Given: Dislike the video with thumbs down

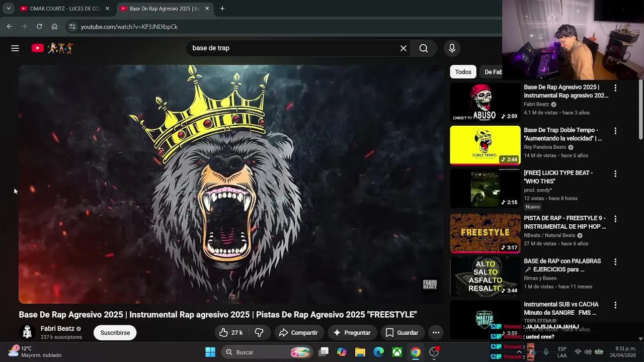Looking at the screenshot, I should (259, 332).
